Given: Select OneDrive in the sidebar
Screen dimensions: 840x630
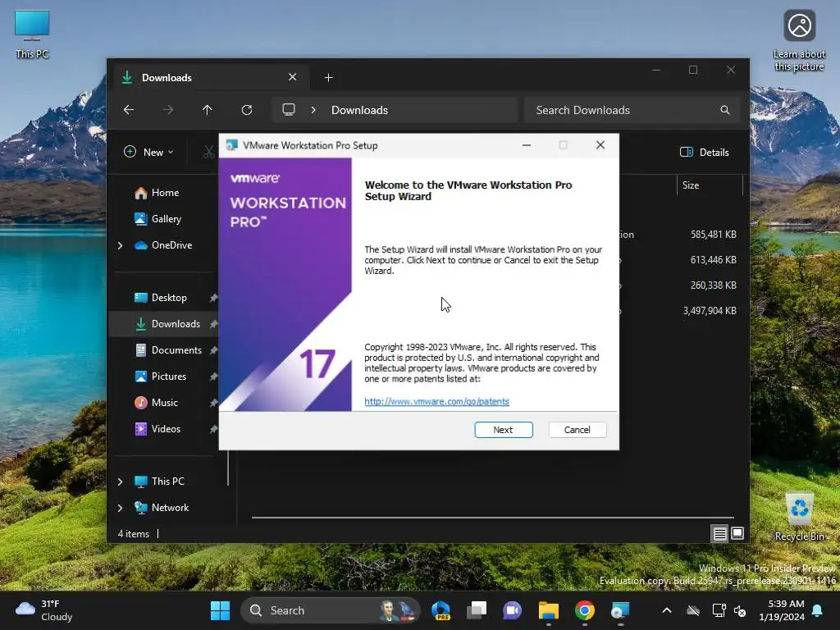Looking at the screenshot, I should [171, 245].
